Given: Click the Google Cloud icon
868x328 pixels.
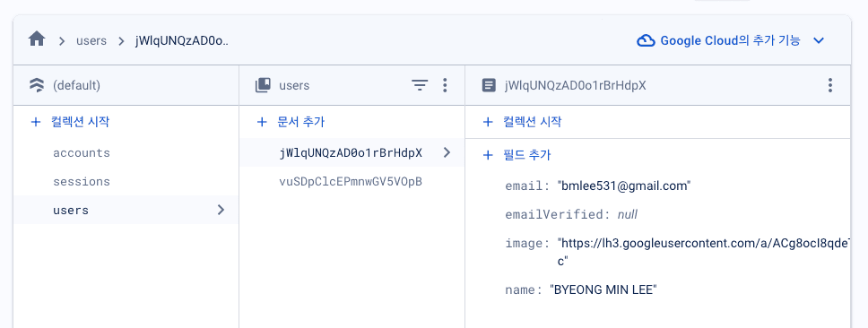Looking at the screenshot, I should (646, 41).
